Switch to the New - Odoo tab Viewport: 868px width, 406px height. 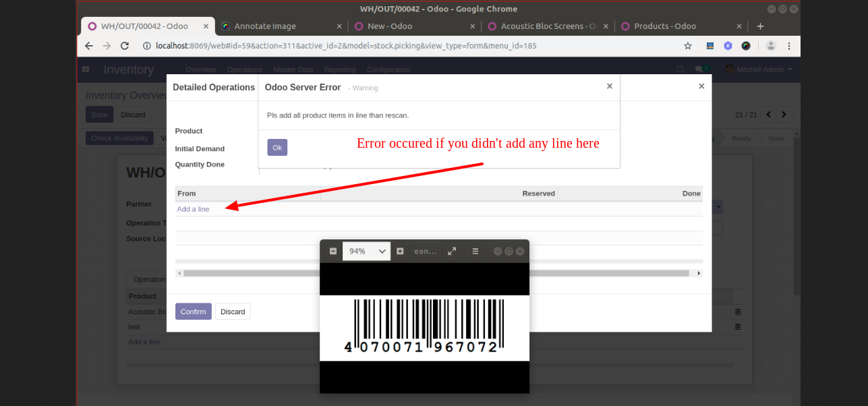click(x=415, y=26)
